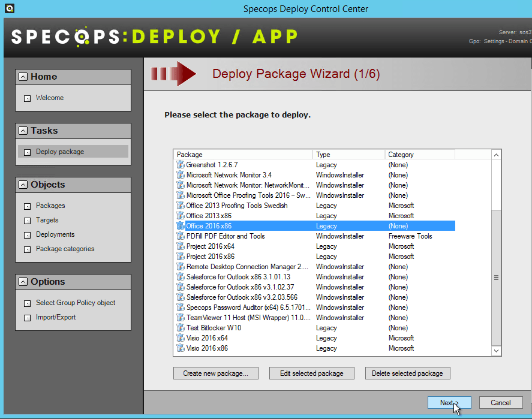Click the Salesforce for Outlook v3.2.03.566 icon
The image size is (532, 419).
[x=181, y=297]
